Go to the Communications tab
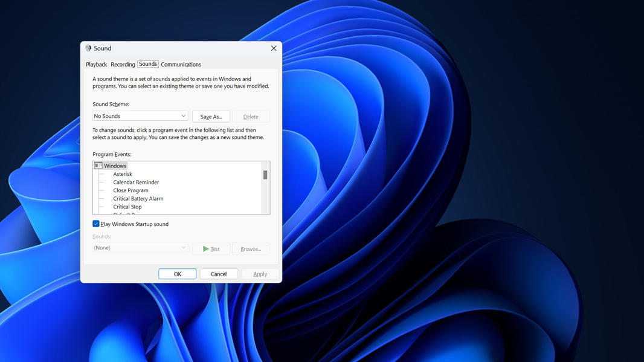This screenshot has width=644, height=362. click(x=181, y=65)
